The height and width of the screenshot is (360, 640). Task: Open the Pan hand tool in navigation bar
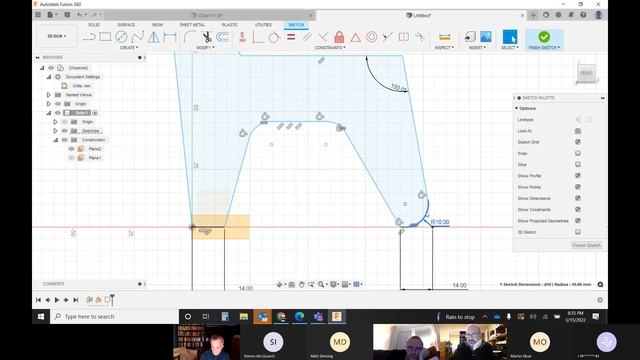point(302,284)
